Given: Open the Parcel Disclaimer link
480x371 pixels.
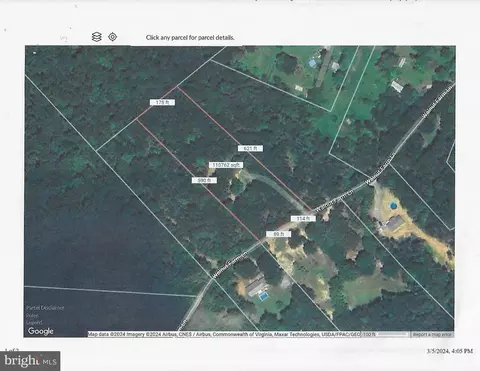Looking at the screenshot, I should [x=45, y=308].
